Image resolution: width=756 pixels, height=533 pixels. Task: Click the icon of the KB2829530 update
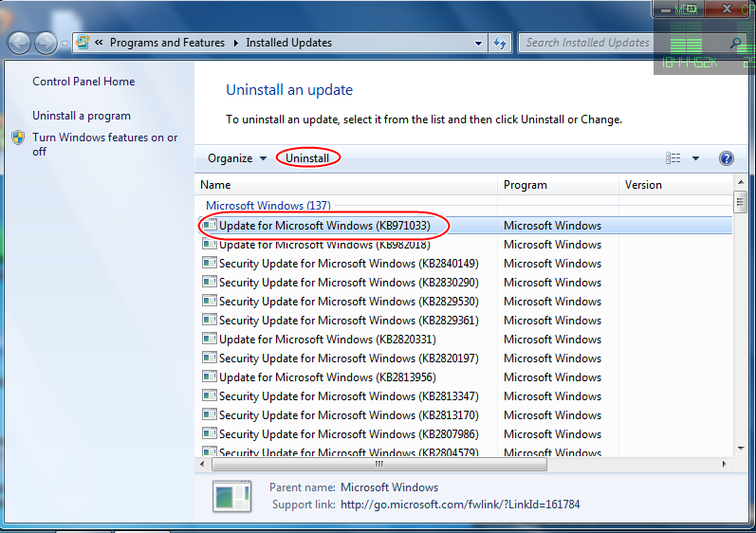(210, 301)
